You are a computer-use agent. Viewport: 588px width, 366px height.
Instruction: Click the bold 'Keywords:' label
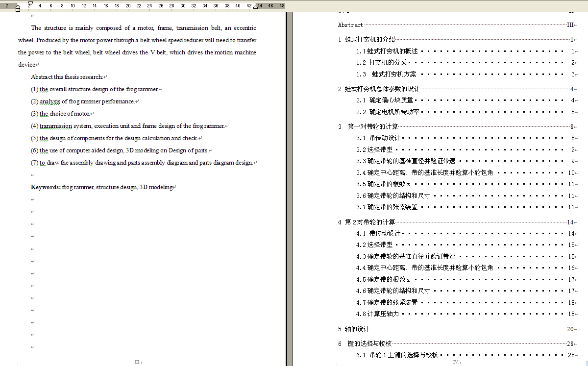point(46,187)
